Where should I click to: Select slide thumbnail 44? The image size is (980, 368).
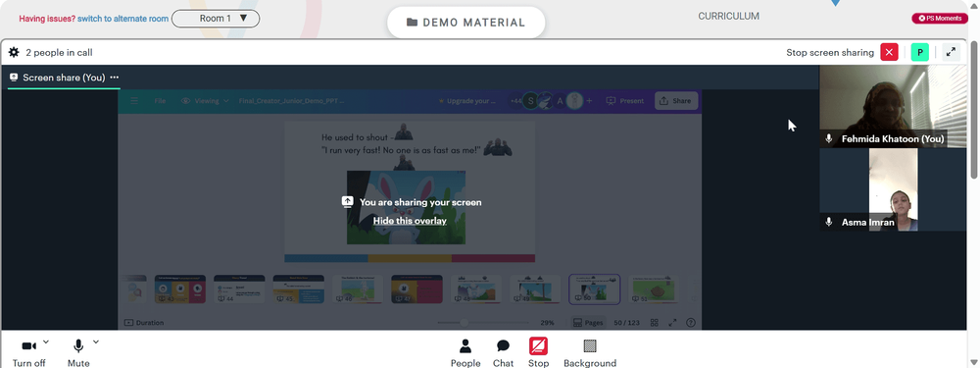click(239, 289)
